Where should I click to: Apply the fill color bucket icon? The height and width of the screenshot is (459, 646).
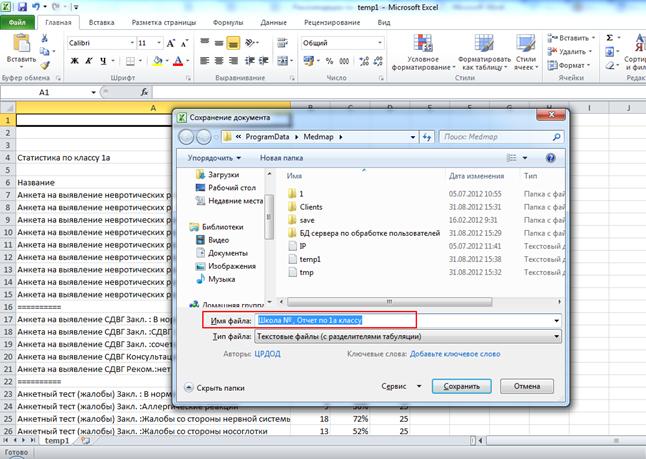[157, 61]
